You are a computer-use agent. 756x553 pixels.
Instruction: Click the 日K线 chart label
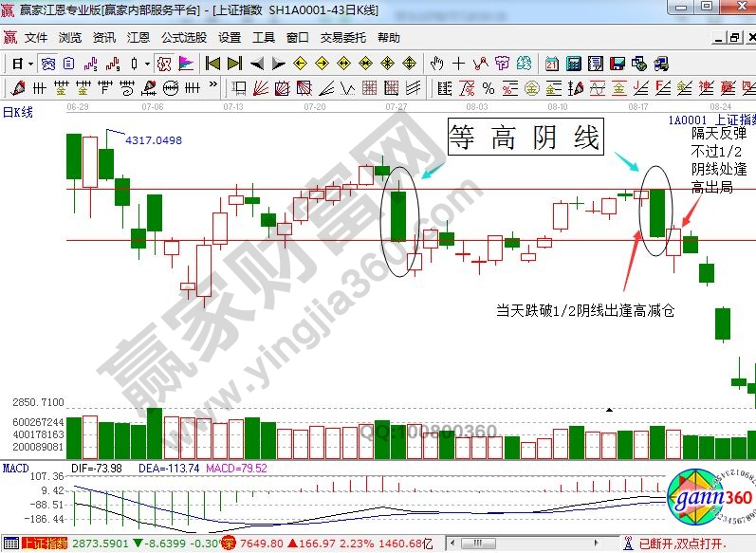coord(18,112)
